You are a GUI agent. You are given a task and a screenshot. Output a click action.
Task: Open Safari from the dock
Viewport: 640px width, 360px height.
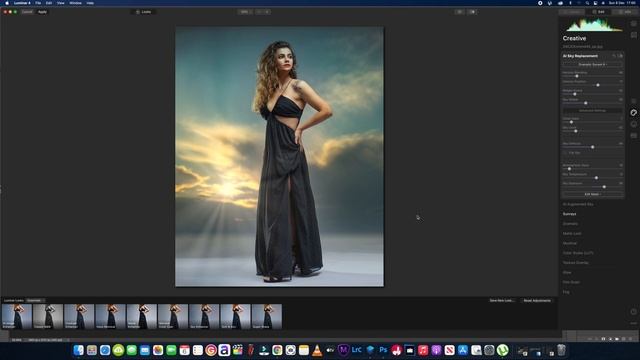tap(105, 350)
